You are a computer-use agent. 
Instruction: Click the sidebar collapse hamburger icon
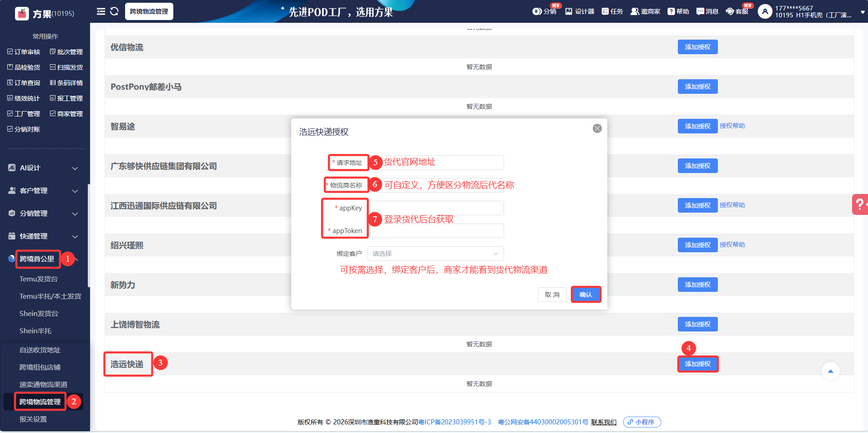tap(101, 11)
